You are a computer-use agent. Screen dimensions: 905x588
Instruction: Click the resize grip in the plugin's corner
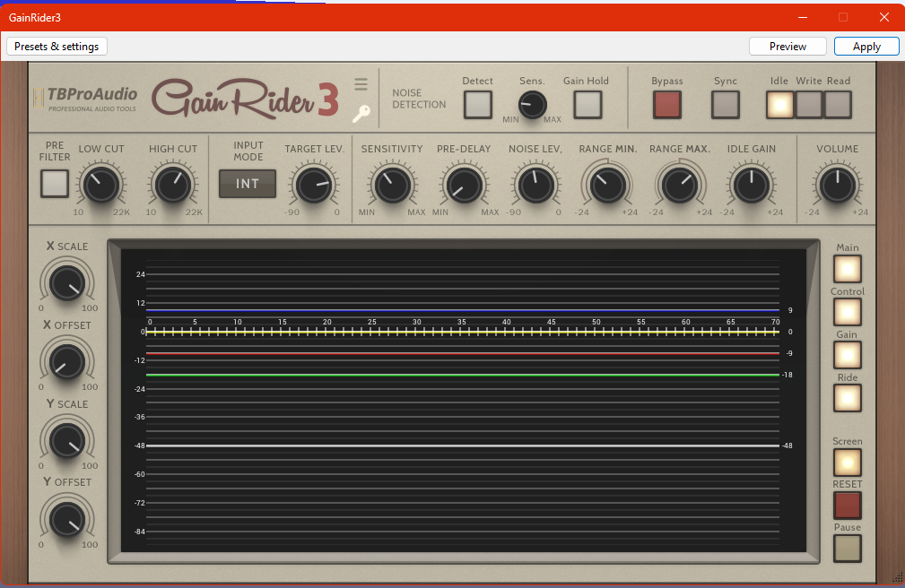tap(898, 577)
